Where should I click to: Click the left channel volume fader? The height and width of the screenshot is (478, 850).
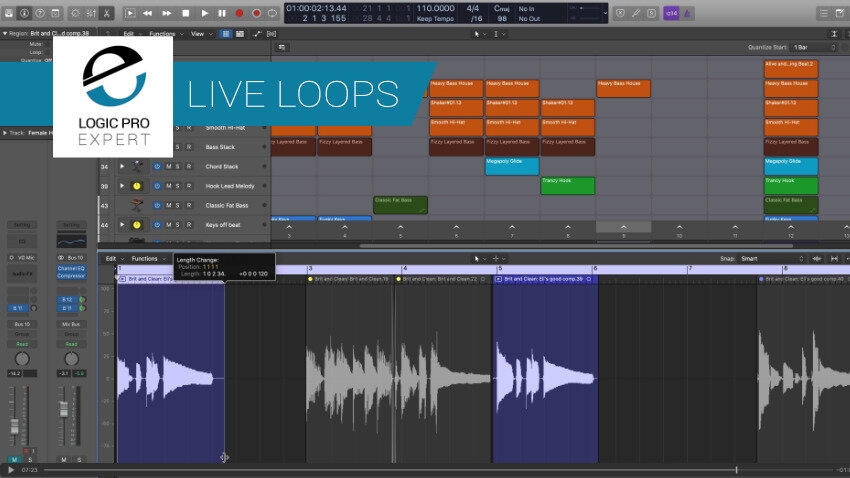[15, 425]
